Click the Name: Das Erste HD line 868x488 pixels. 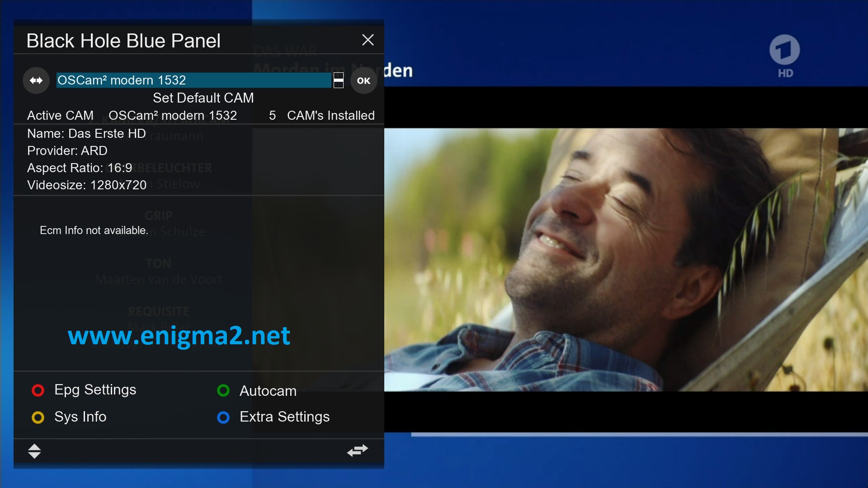coord(86,134)
